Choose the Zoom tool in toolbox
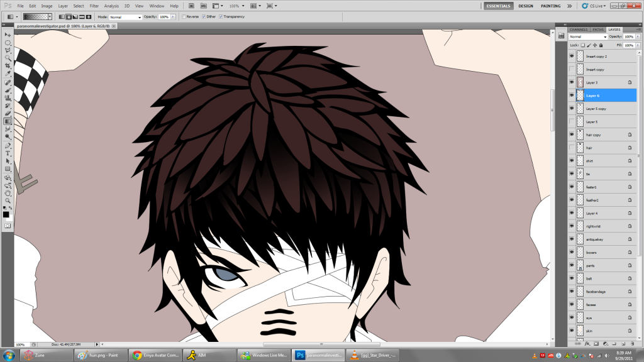Viewport: 644px width, 362px height. 8,200
